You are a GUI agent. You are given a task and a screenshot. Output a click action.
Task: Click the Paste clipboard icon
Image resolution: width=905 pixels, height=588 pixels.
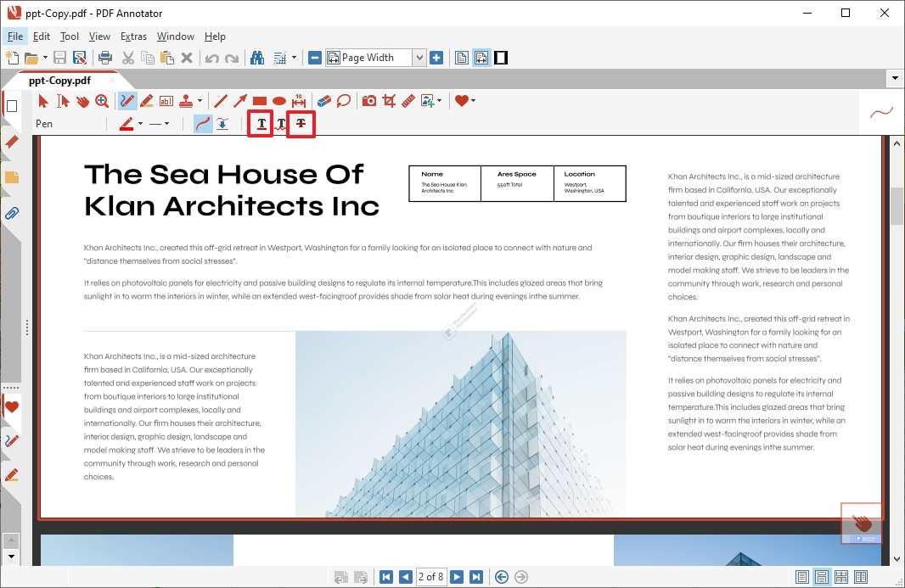(167, 58)
